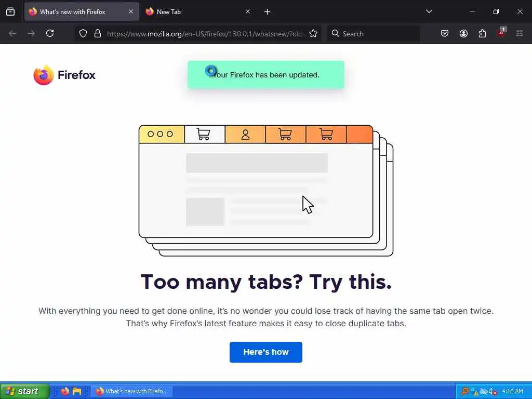Open the muted volume tray icon
This screenshot has width=532, height=399.
click(493, 392)
